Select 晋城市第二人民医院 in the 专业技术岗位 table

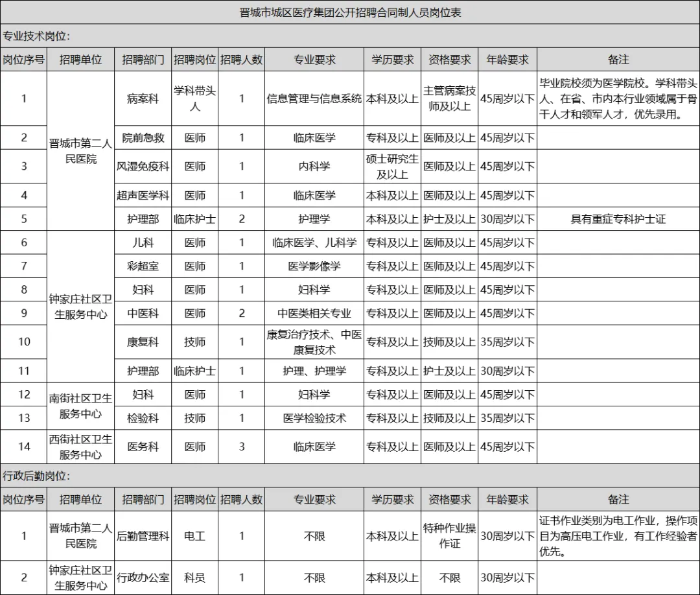coord(80,151)
